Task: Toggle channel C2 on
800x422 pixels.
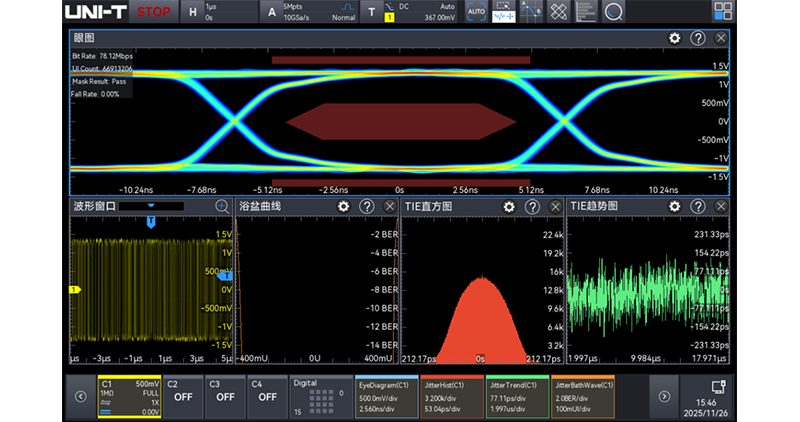Action: click(x=184, y=396)
